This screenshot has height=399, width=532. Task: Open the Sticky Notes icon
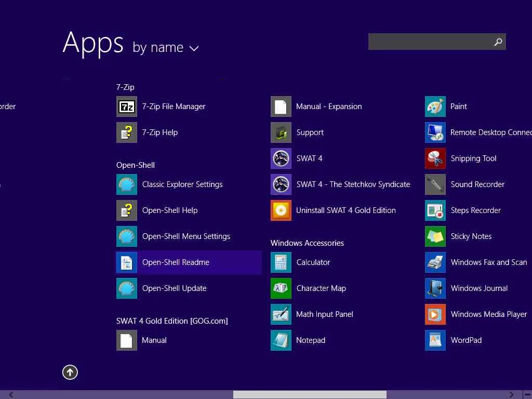[x=435, y=236]
